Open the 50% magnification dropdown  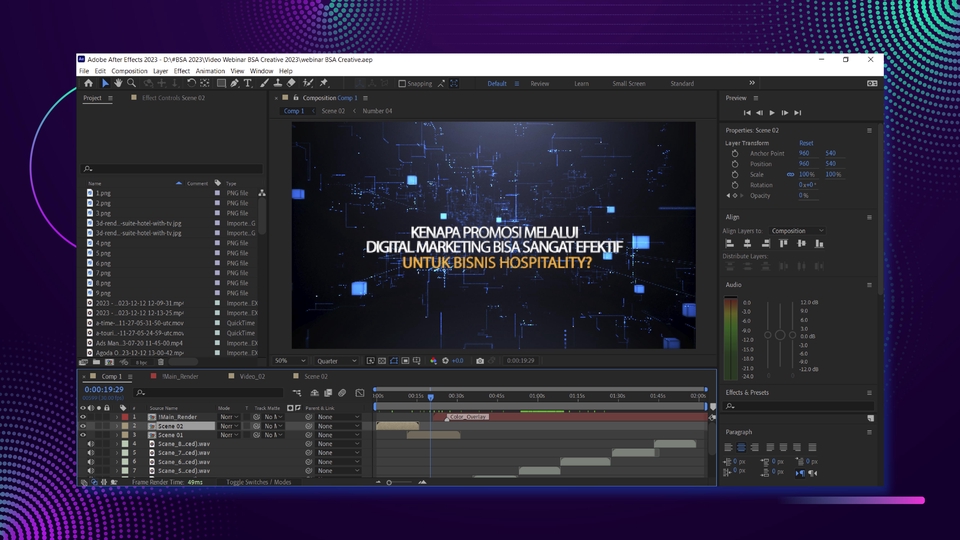pyautogui.click(x=290, y=361)
